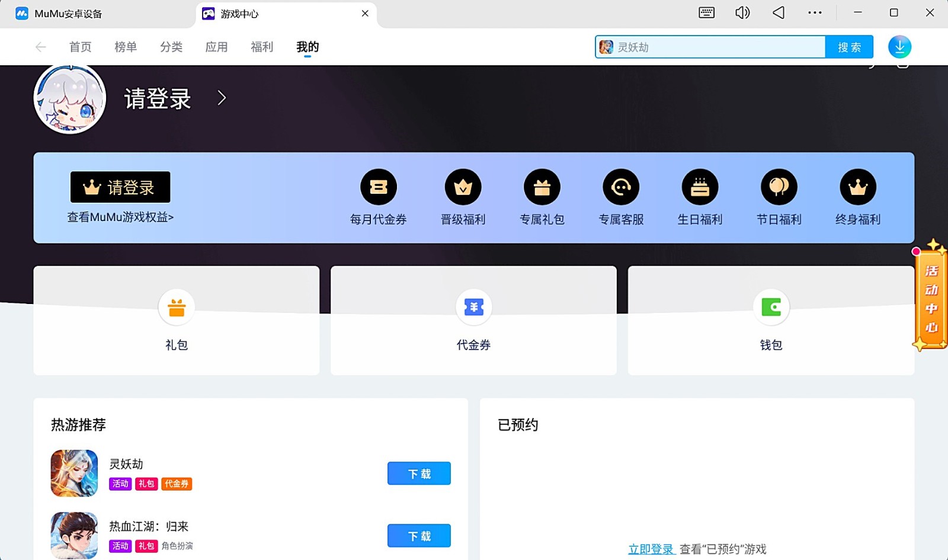Switch to the 榜单 rankings tab
Image resolution: width=948 pixels, height=560 pixels.
(126, 47)
